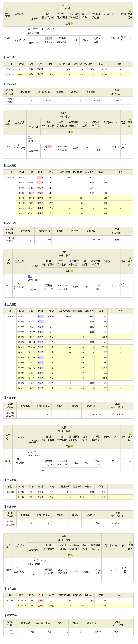Click the executed quantity 1,400
The image size is (138, 644).
tap(81, 373)
